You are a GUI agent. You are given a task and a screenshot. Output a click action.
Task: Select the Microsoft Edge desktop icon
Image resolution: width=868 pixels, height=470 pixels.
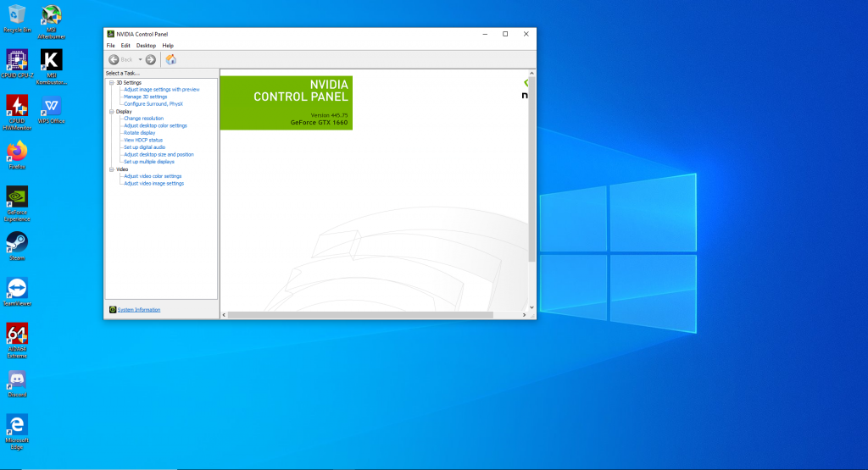(x=17, y=433)
